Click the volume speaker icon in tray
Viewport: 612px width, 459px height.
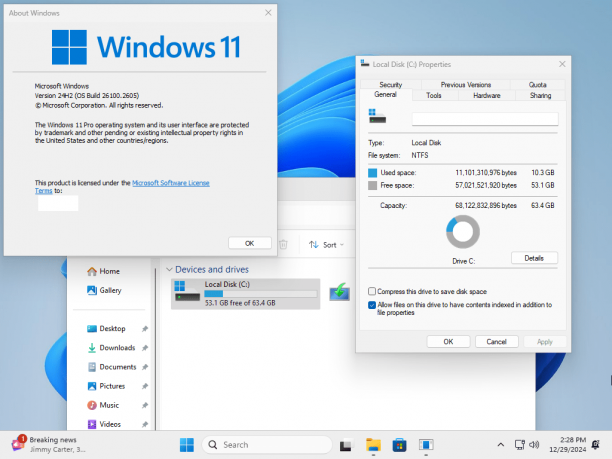coord(534,445)
